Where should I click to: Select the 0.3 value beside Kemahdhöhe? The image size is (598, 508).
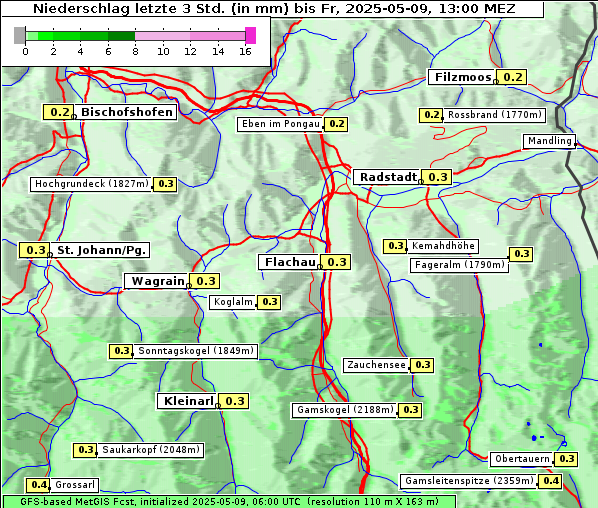coord(395,246)
